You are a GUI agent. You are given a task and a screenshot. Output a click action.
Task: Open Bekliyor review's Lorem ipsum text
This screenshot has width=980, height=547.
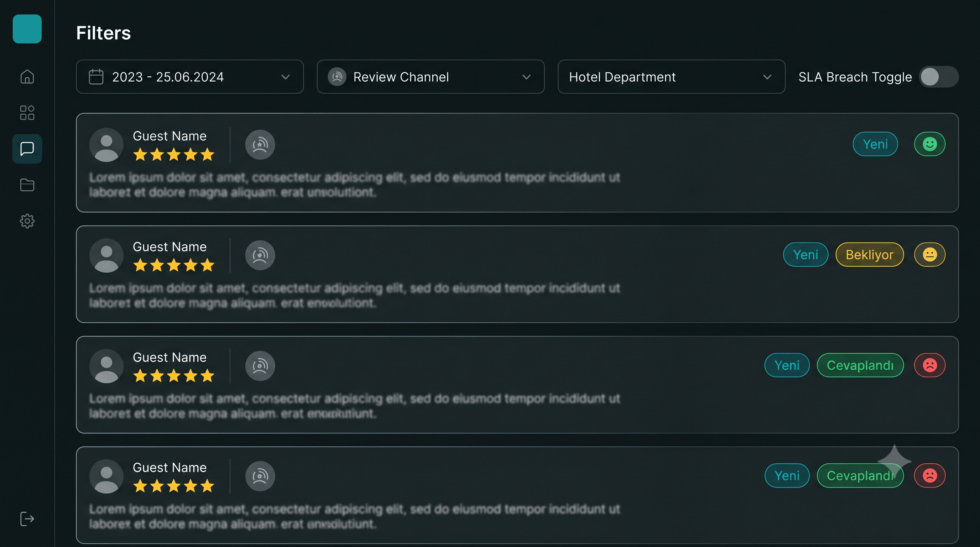(x=355, y=296)
